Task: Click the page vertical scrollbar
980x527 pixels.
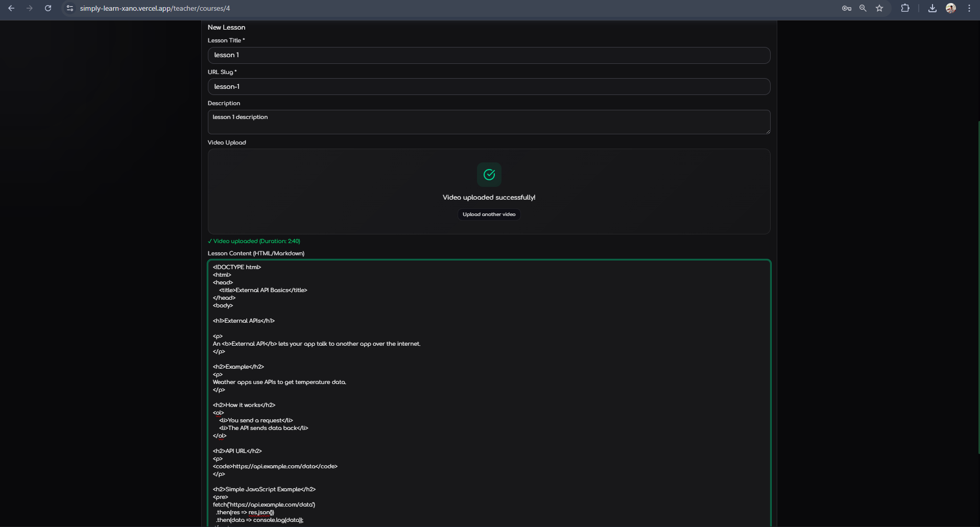Action: point(978,286)
